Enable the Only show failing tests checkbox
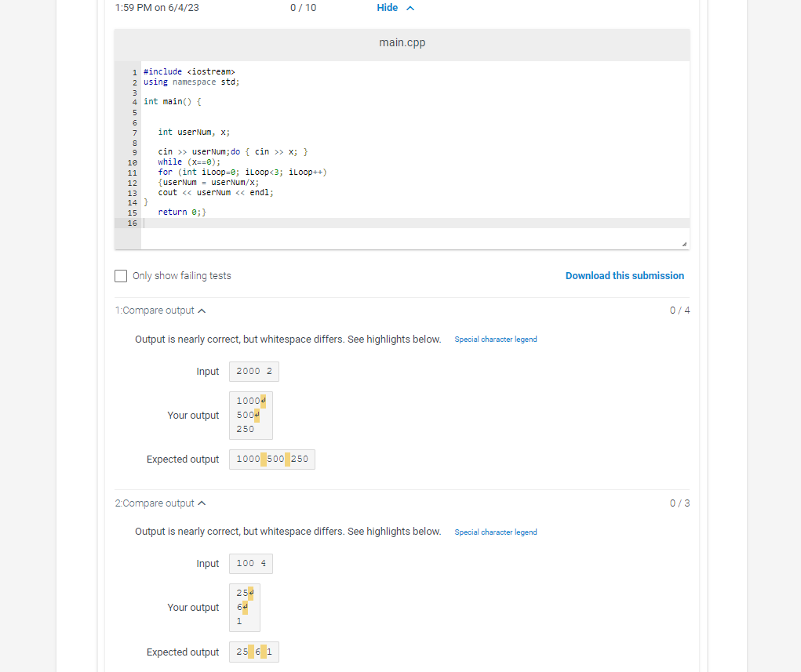Viewport: 801px width, 672px height. point(120,275)
